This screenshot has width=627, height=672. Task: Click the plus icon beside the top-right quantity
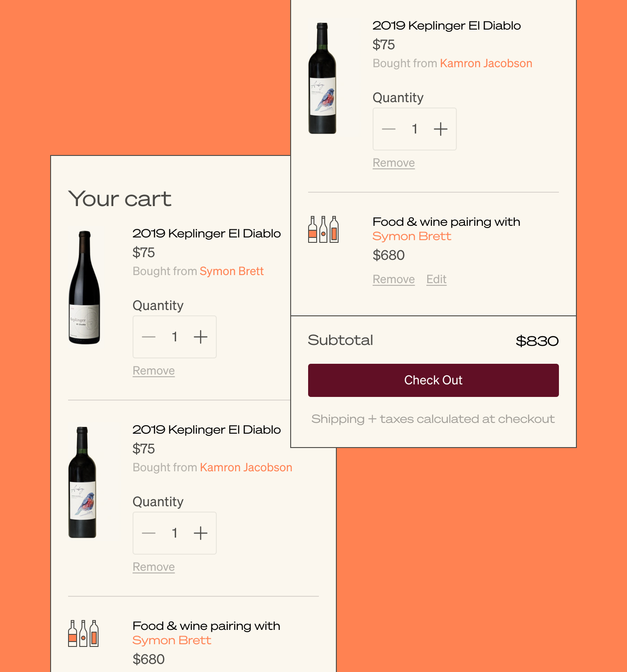(440, 129)
